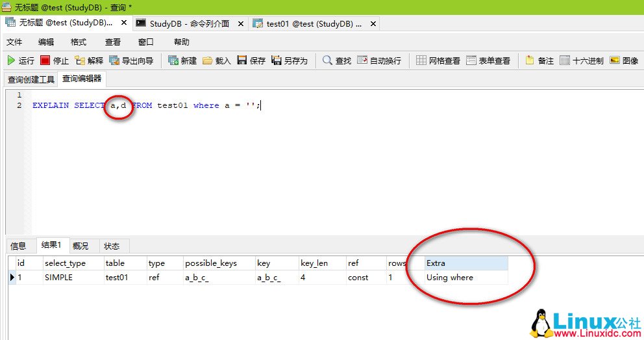This screenshot has height=340, width=644.
Task: Save the query with 保存
Action: pyautogui.click(x=251, y=61)
